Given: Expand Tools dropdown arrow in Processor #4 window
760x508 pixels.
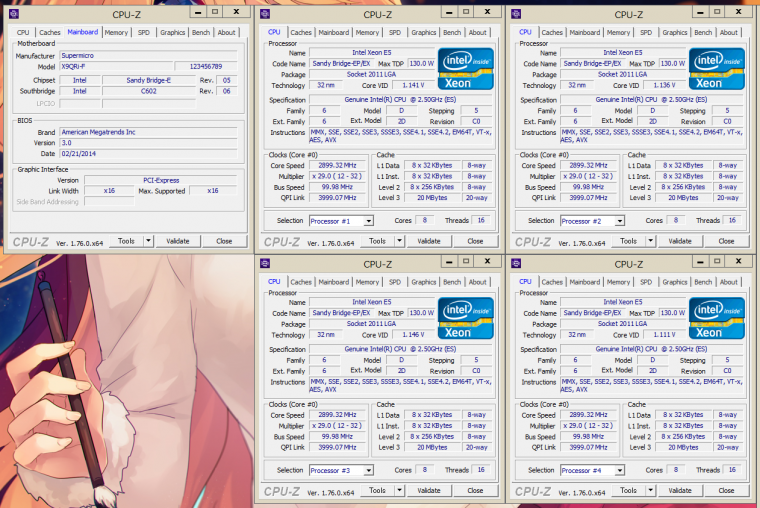Looking at the screenshot, I should pos(650,490).
